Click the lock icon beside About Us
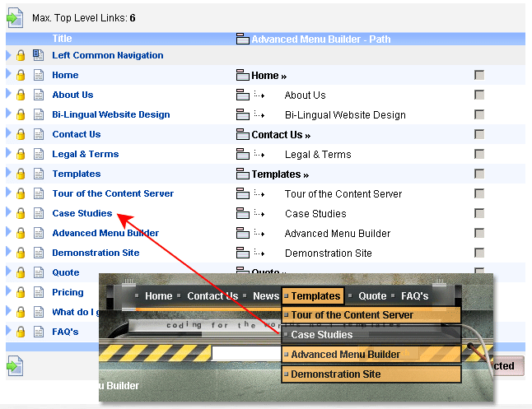This screenshot has height=409, width=532. tap(21, 95)
